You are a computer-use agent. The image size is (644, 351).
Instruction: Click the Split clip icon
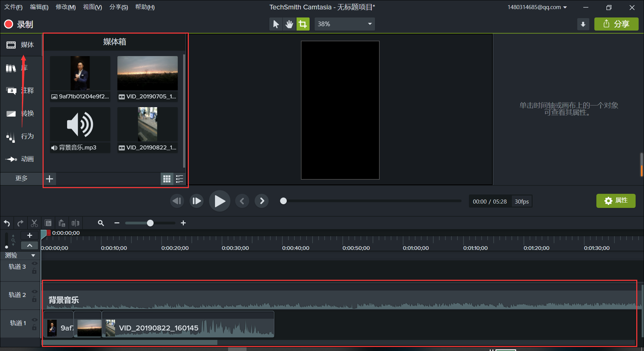point(75,223)
